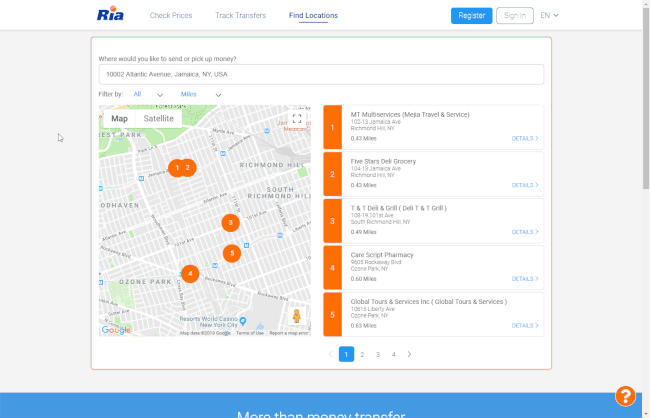
Task: Click the Five Stars Deli Grocery name
Action: (383, 161)
